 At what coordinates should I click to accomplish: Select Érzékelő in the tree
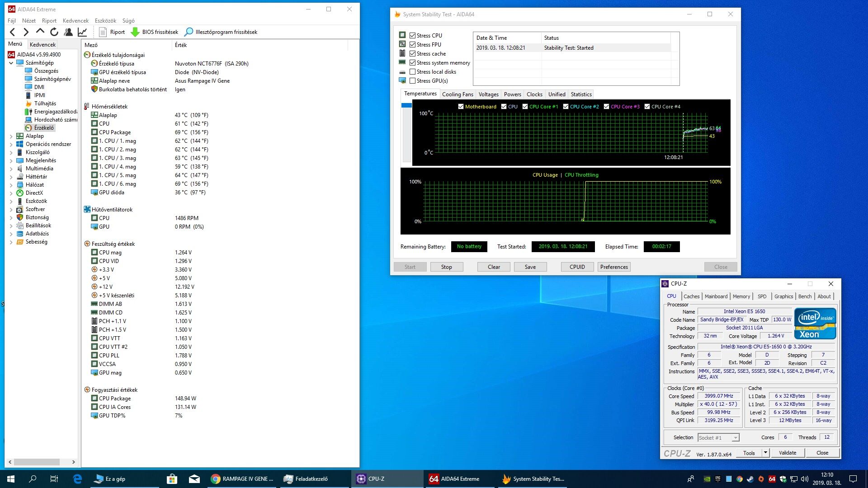[44, 128]
